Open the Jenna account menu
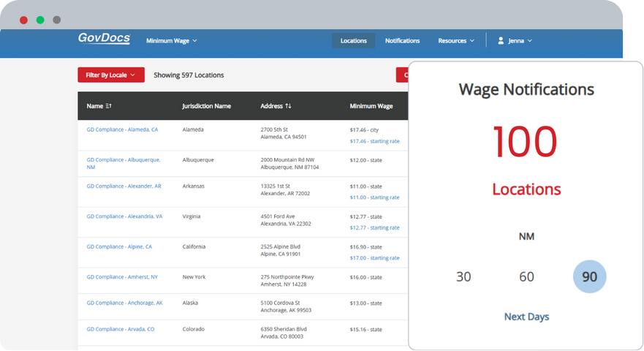Image resolution: width=644 pixels, height=351 pixels. (519, 41)
